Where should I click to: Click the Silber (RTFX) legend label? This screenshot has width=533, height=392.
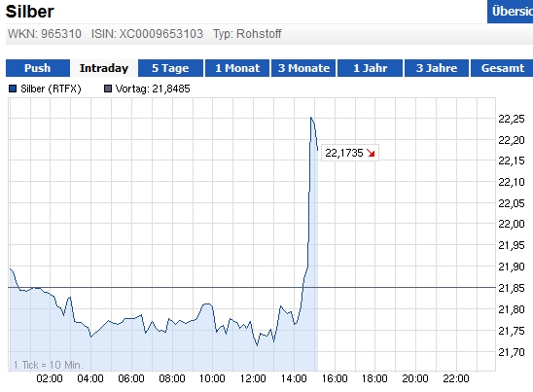[51, 89]
